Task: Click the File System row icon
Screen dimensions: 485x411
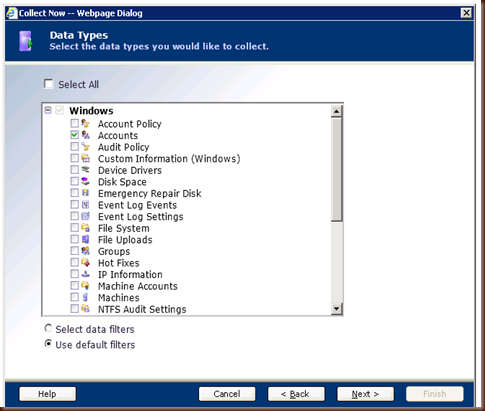Action: pyautogui.click(x=86, y=228)
